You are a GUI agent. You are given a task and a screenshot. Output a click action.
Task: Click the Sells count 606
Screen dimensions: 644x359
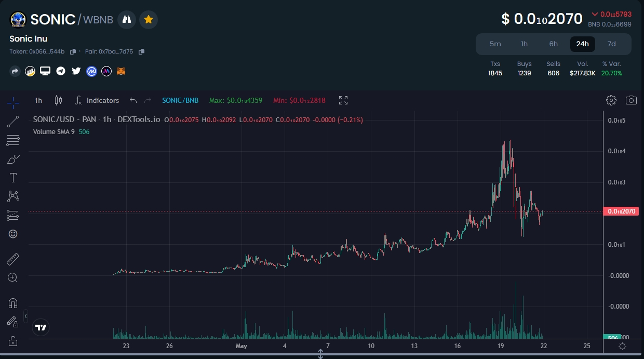(554, 73)
